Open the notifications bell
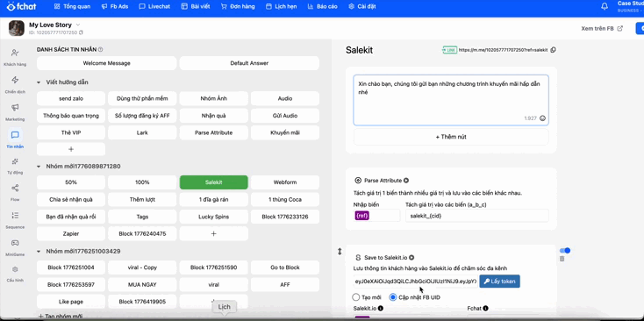The image size is (644, 321). point(605,6)
